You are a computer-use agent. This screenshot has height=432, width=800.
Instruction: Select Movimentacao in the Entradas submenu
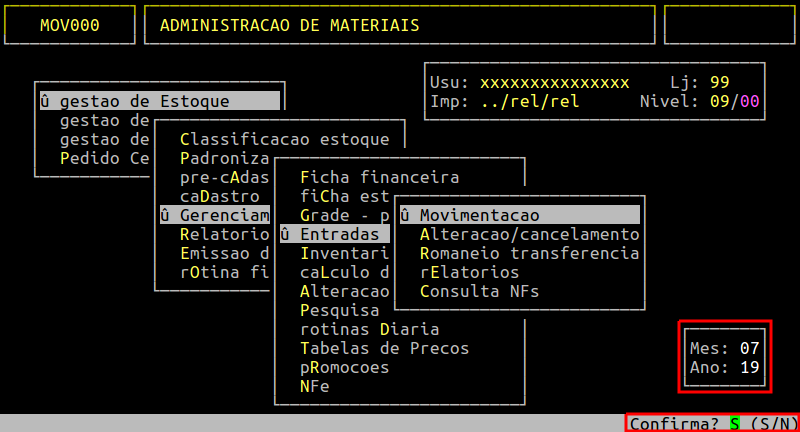point(480,216)
